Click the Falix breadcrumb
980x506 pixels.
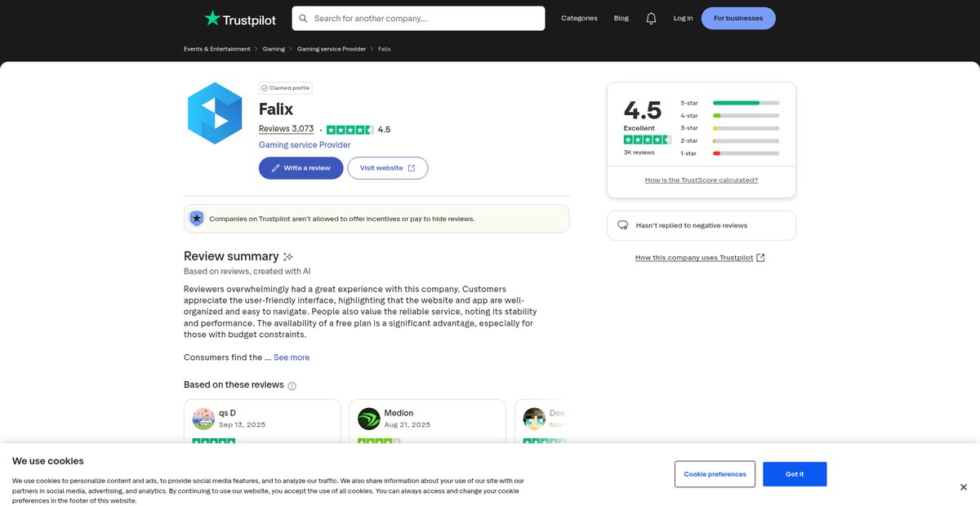385,49
